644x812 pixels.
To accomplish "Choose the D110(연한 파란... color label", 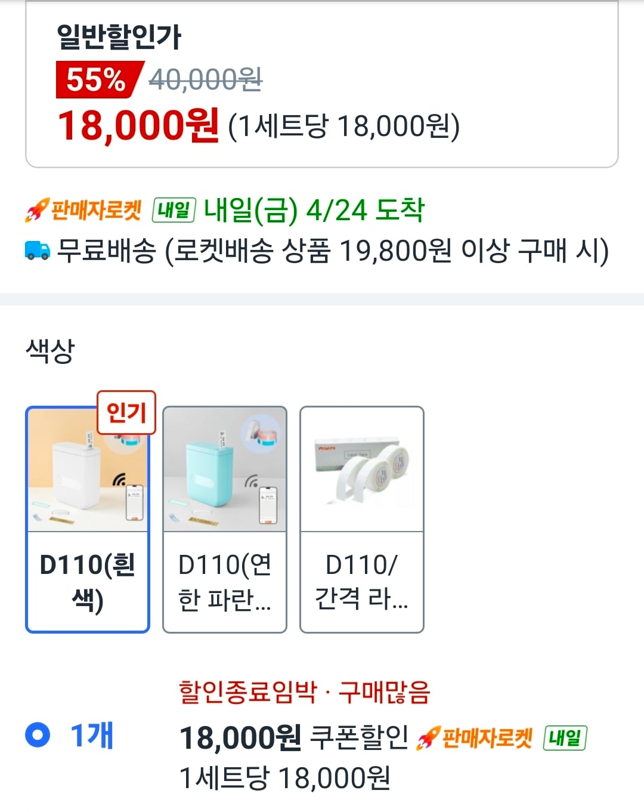I will tap(225, 582).
